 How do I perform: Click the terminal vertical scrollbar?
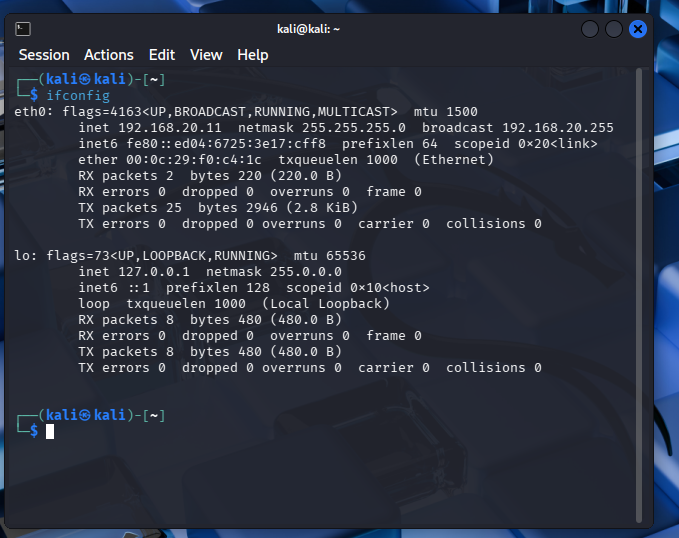(639, 295)
